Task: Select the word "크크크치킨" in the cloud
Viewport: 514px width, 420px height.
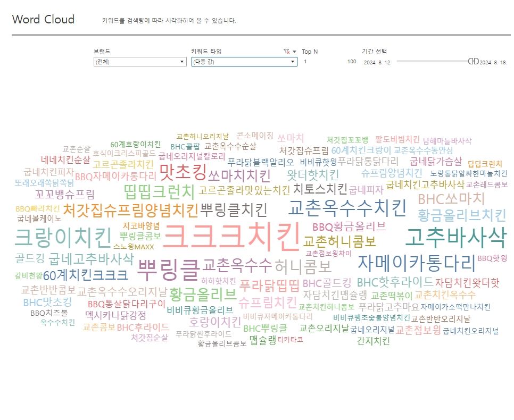Action: click(x=231, y=236)
